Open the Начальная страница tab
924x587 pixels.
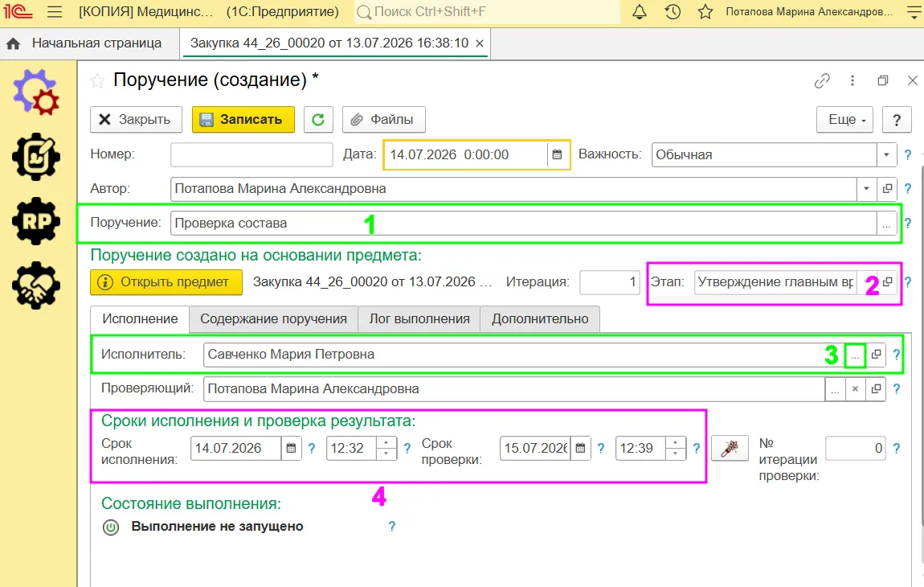[96, 43]
